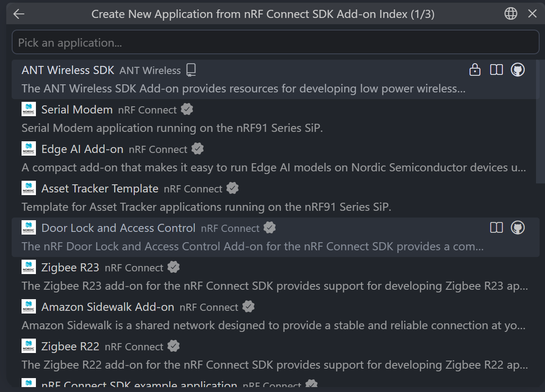Open documentation book icon for ANT Wireless SDK
The height and width of the screenshot is (392, 545).
pyautogui.click(x=497, y=70)
